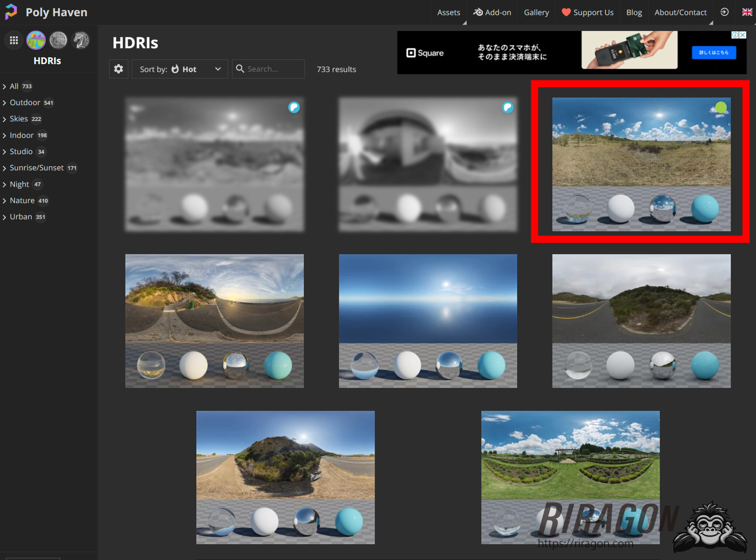Click the green availability dot on highlighted HDRI

click(720, 107)
